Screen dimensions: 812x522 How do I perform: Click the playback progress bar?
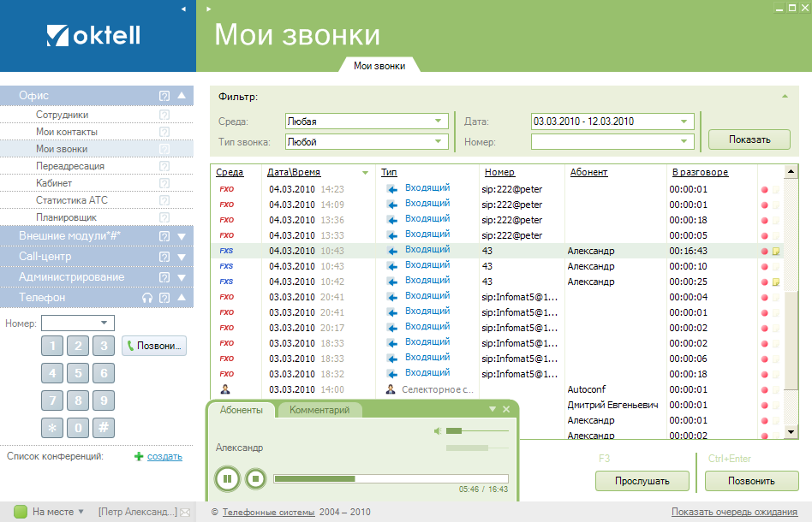coord(391,478)
